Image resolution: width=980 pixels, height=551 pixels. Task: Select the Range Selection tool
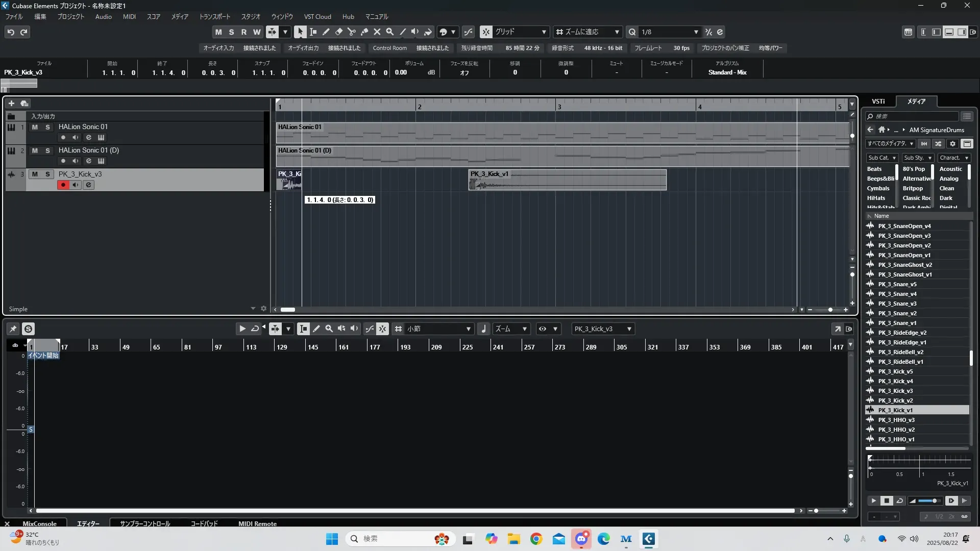[313, 32]
